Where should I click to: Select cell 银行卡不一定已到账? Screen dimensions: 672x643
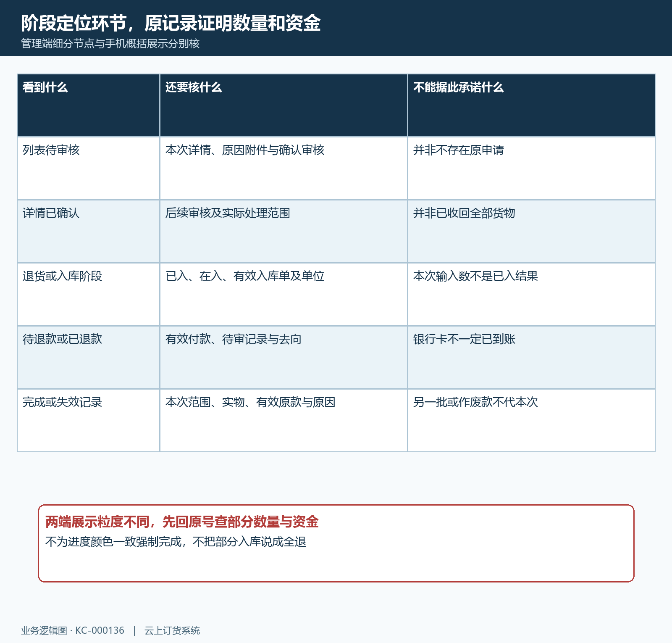[x=531, y=358]
